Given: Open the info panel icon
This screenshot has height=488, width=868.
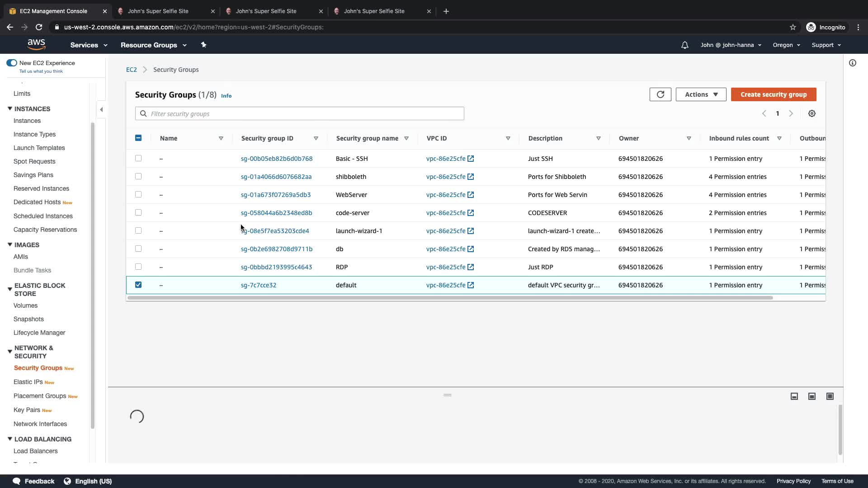Looking at the screenshot, I should (x=853, y=63).
